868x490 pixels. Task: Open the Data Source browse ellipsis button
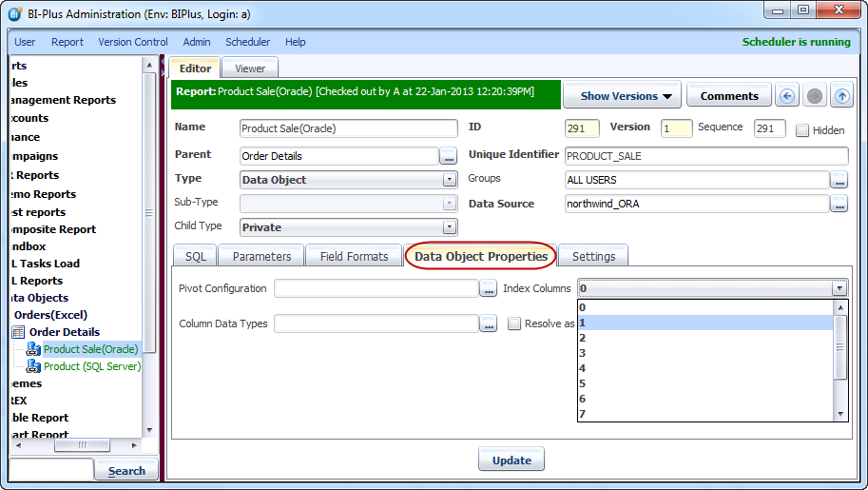point(839,204)
